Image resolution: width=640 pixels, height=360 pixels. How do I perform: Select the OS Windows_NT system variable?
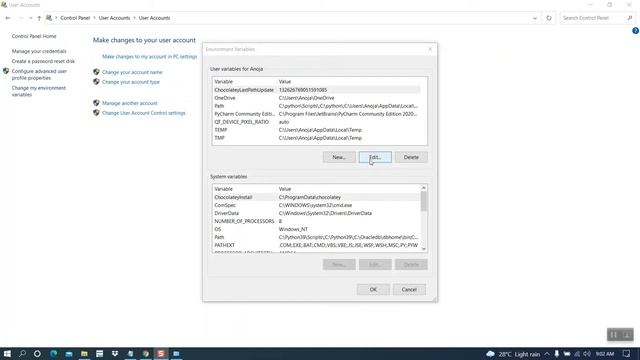317,229
